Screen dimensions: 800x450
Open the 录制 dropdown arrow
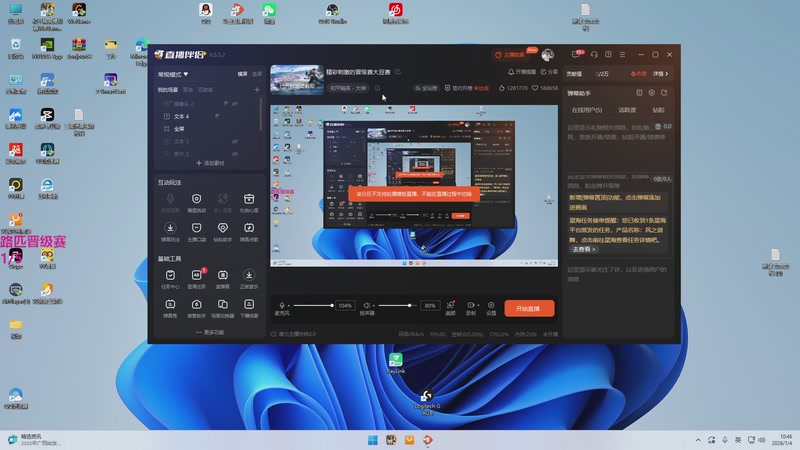(478, 306)
